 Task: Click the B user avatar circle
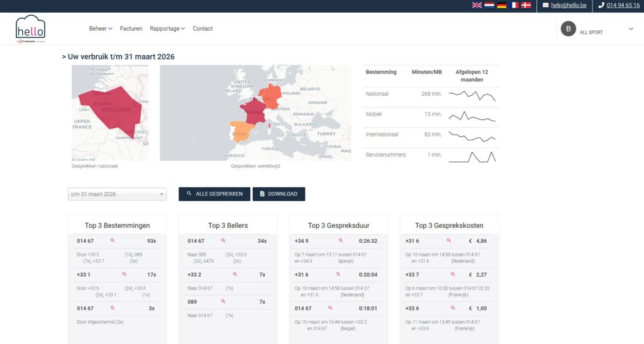(569, 29)
